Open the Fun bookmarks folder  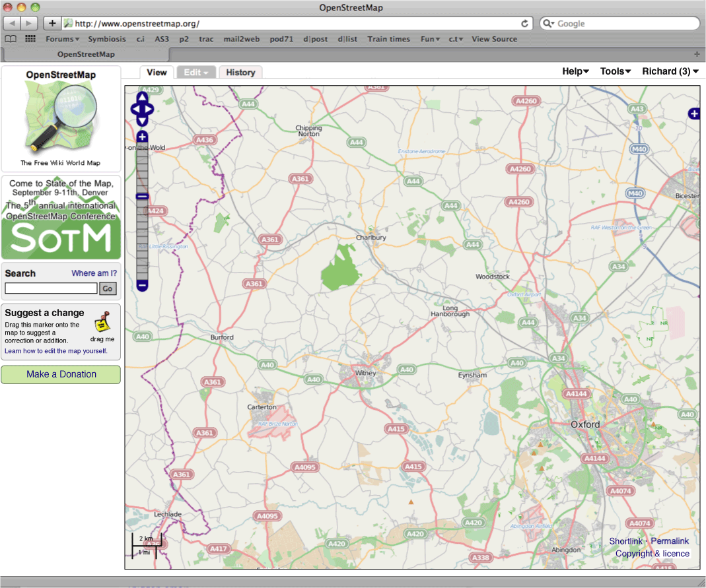430,39
